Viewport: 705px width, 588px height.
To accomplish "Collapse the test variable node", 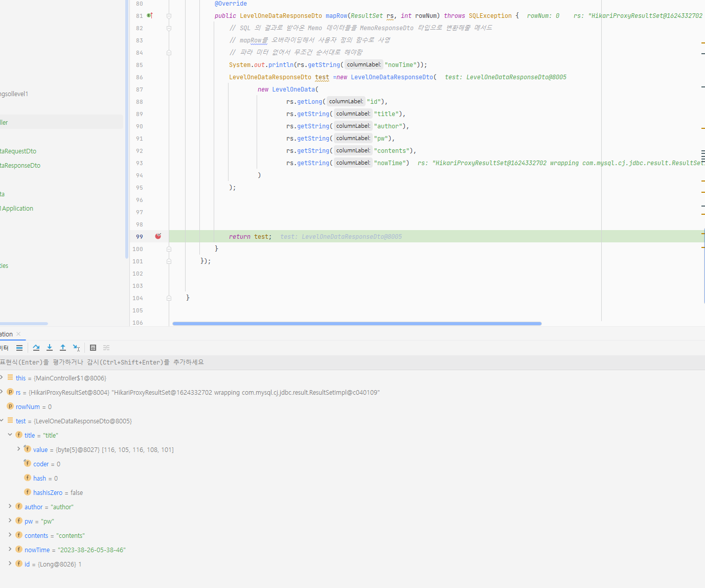I will click(x=2, y=420).
